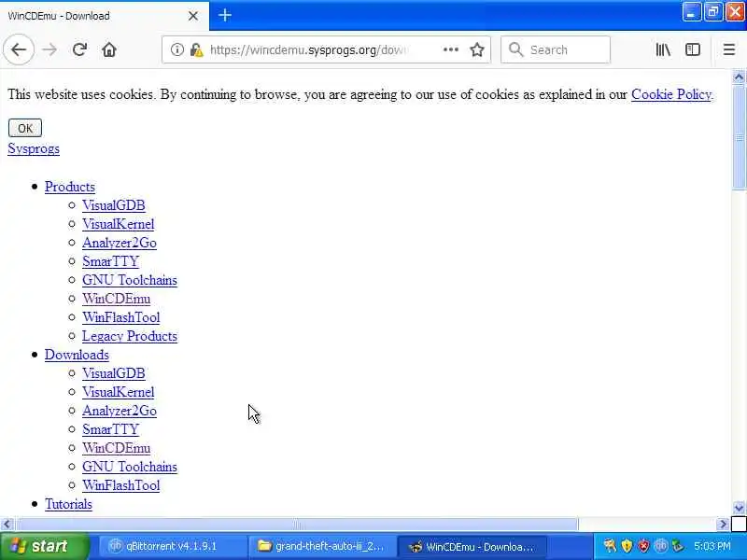The width and height of the screenshot is (747, 560).
Task: Open page actions three-dot menu
Action: tap(451, 49)
